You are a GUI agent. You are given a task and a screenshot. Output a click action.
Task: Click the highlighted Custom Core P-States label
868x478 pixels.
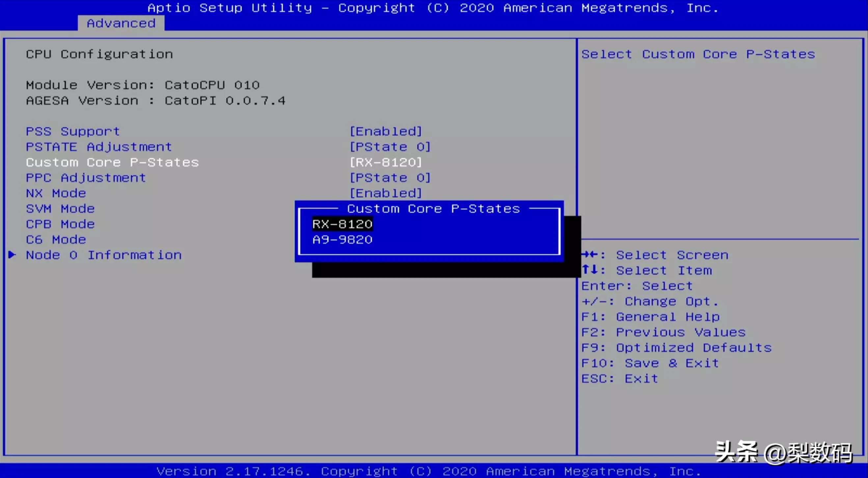click(x=112, y=162)
